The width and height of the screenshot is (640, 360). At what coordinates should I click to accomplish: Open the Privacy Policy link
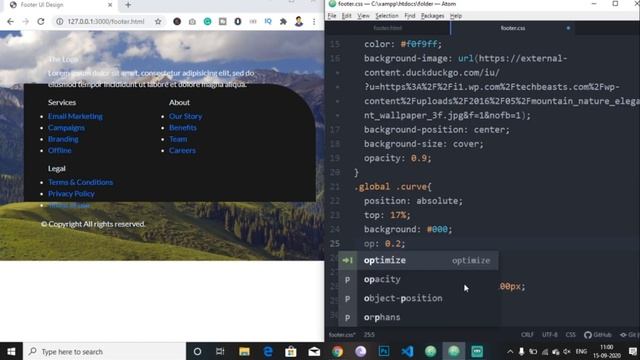tap(71, 194)
